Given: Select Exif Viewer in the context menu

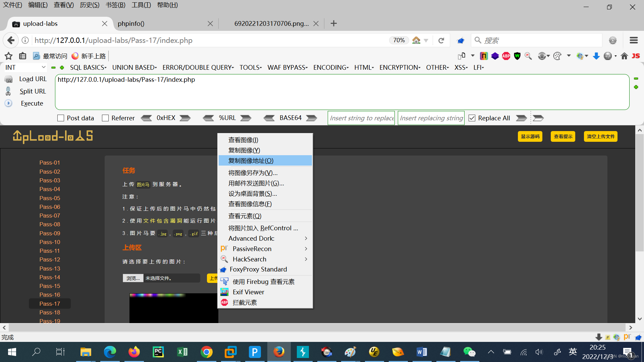Looking at the screenshot, I should click(x=265, y=292).
